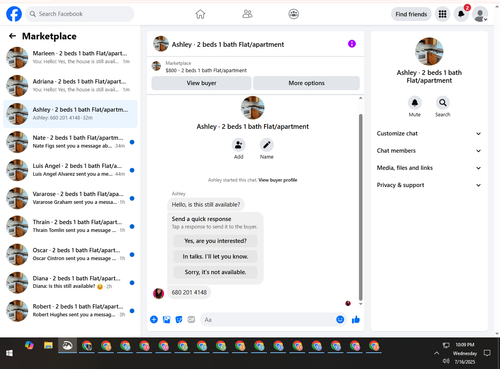
Task: Click chat scrollbar down arrow
Action: (x=360, y=304)
